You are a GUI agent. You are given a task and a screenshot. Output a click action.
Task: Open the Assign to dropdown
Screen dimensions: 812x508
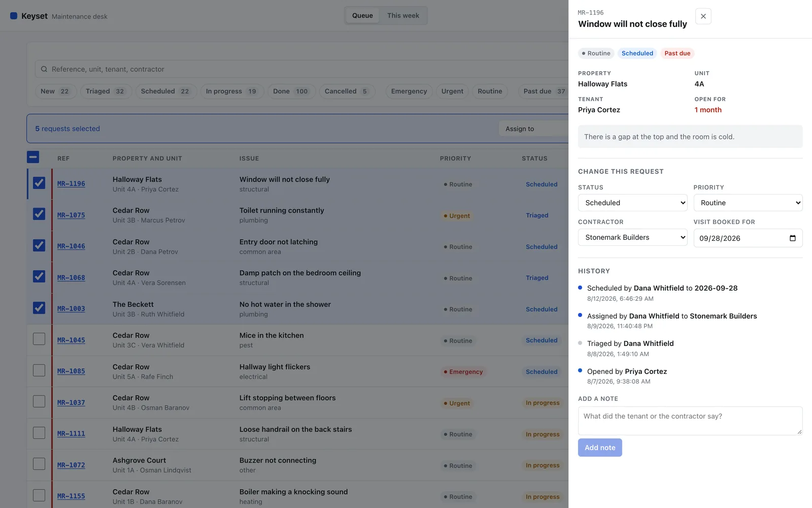point(533,129)
